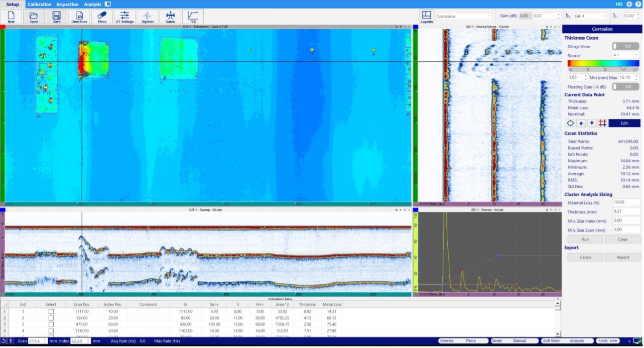Check the Select box for indication 1

[51, 312]
